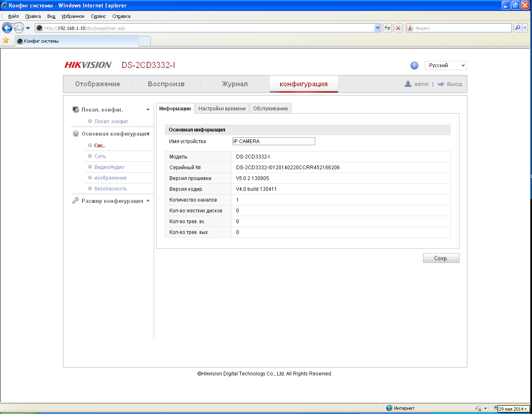The width and height of the screenshot is (532, 414).
Task: Open the Сеть network settings
Action: tap(100, 156)
